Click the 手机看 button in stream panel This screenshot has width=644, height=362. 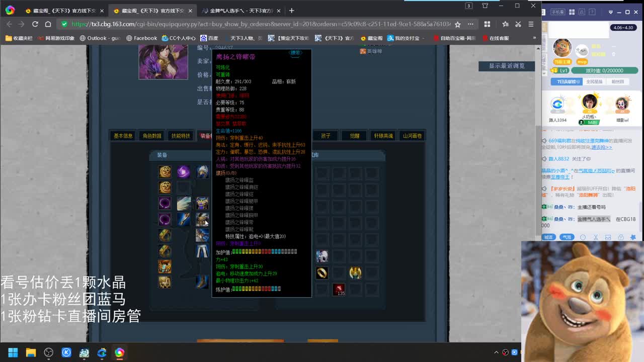pyautogui.click(x=557, y=12)
